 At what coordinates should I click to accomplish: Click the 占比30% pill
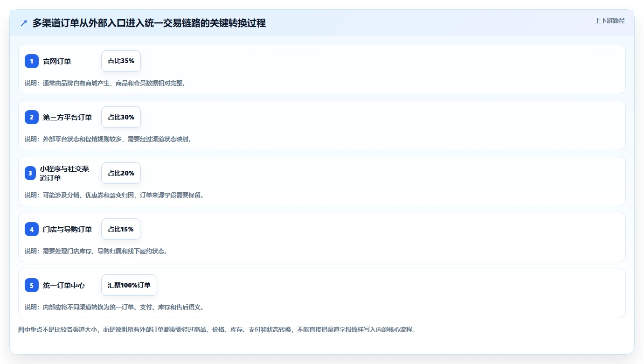(121, 117)
